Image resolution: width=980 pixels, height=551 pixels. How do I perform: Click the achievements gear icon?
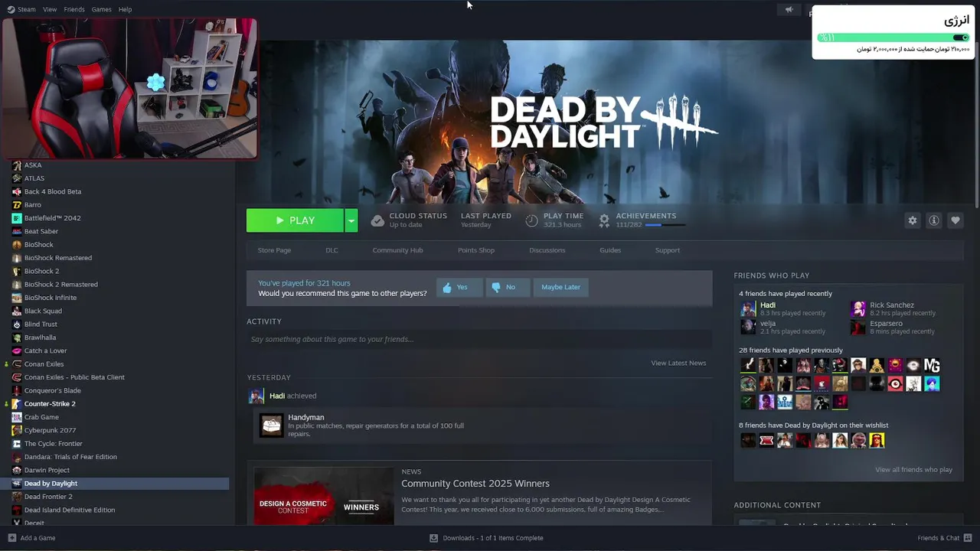tap(604, 220)
